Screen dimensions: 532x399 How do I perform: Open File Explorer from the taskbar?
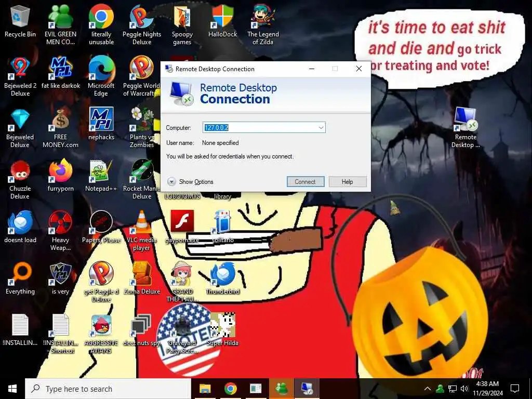205,389
